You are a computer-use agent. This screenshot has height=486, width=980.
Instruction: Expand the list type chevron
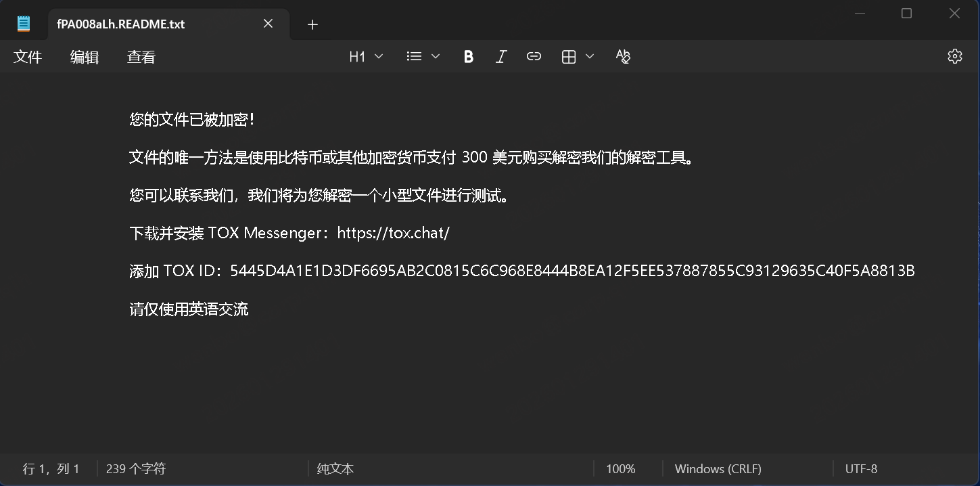tap(436, 57)
